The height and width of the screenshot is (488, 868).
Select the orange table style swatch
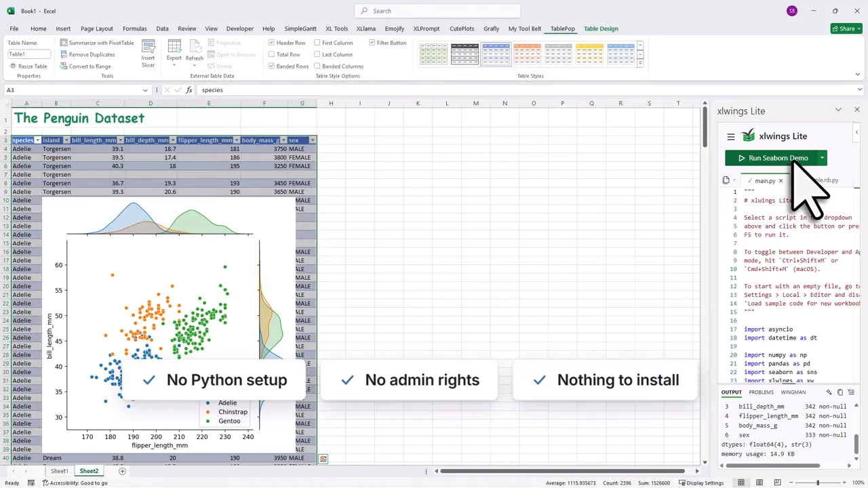pyautogui.click(x=527, y=54)
